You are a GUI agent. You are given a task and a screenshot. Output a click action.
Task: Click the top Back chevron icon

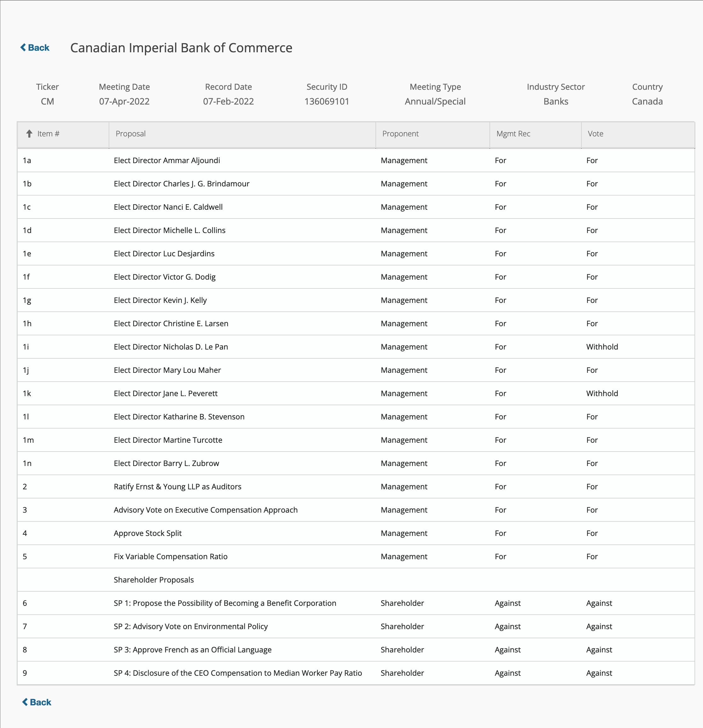23,48
